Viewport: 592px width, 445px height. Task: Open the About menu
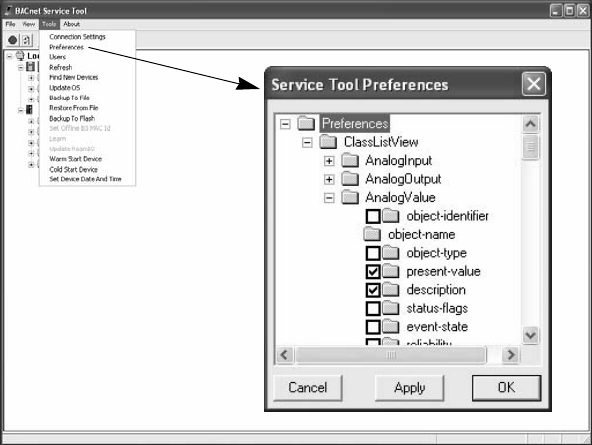tap(71, 24)
